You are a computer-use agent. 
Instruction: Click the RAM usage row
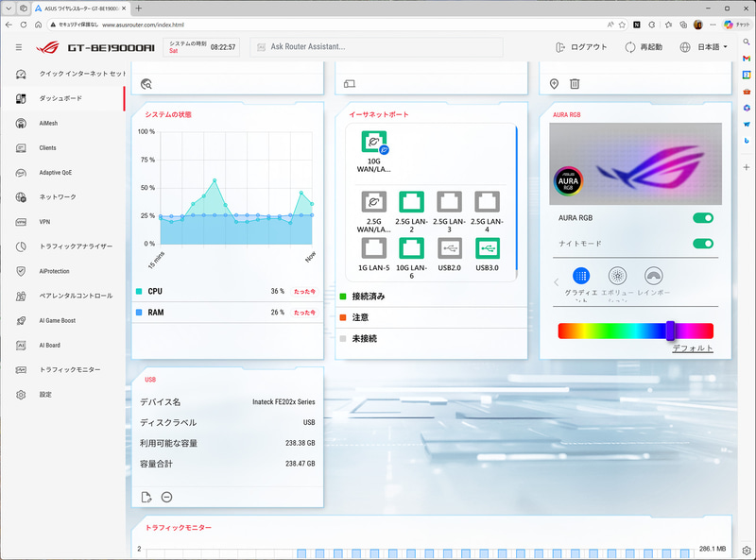click(227, 313)
